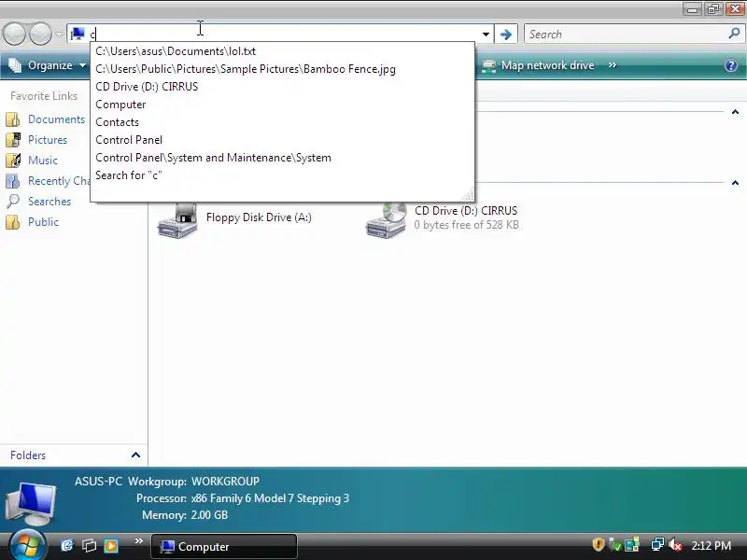This screenshot has height=560, width=747.
Task: Click the network connection tray icon
Action: pos(657,544)
